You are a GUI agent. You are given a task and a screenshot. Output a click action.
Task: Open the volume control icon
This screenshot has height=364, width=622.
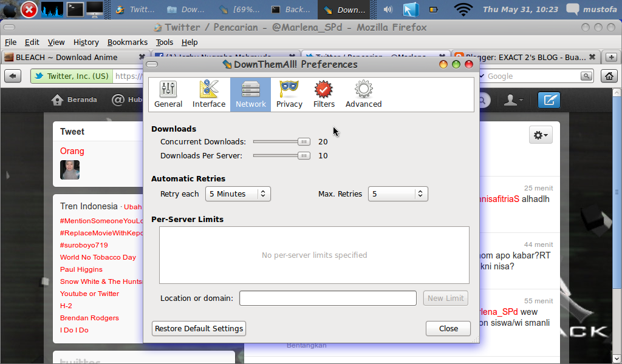click(388, 10)
